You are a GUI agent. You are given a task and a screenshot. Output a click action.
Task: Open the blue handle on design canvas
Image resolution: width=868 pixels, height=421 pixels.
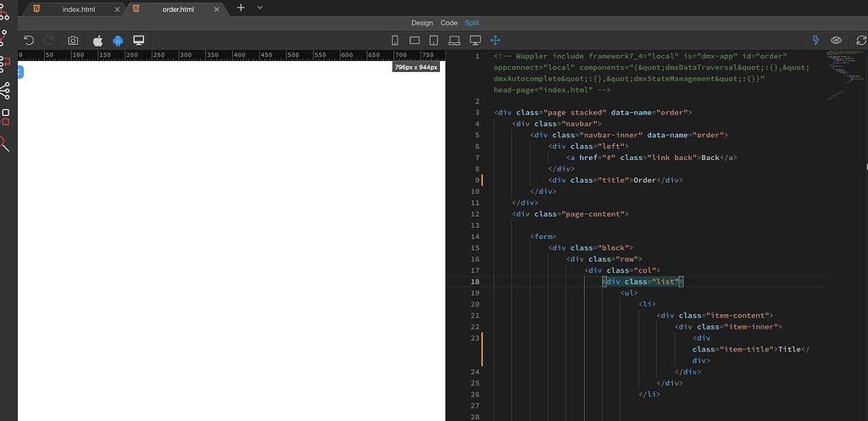pos(20,71)
